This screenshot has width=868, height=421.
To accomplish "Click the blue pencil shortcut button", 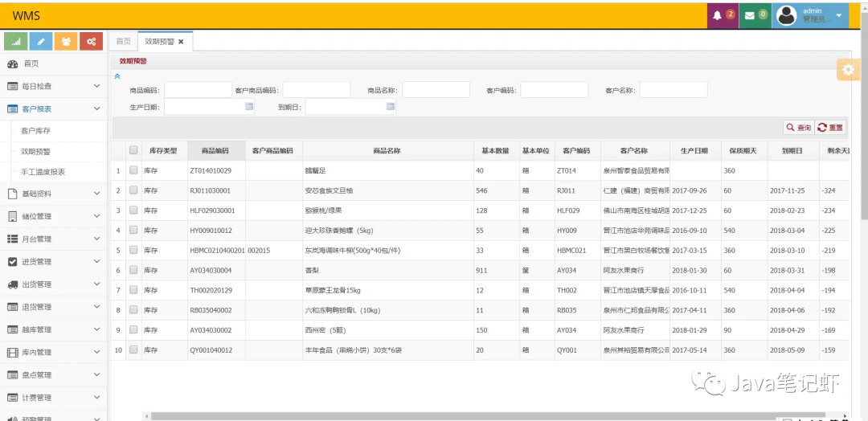I will point(41,41).
